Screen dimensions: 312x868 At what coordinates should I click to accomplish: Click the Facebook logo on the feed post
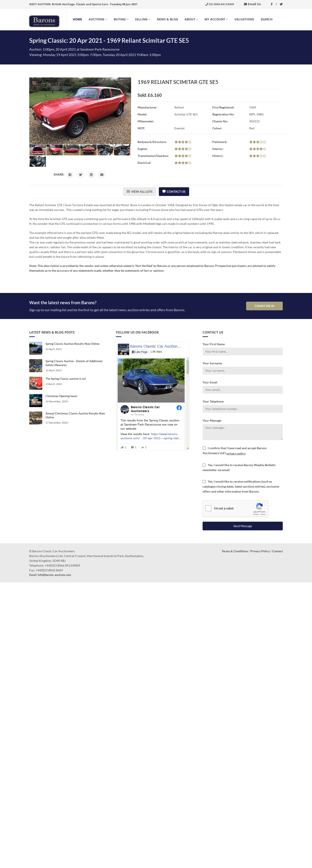[x=179, y=408]
